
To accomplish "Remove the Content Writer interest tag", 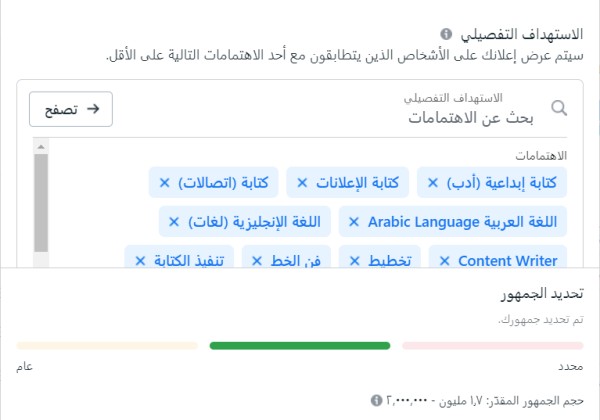I will pos(444,261).
